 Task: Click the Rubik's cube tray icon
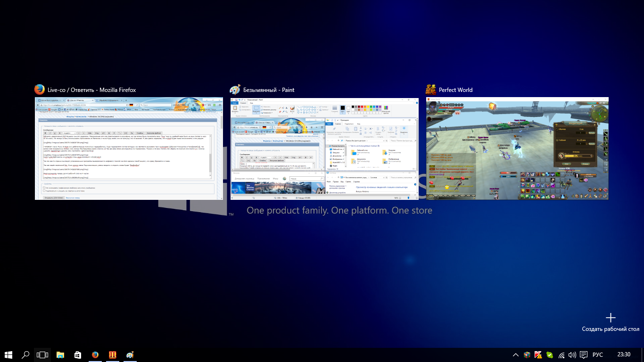[x=527, y=355]
